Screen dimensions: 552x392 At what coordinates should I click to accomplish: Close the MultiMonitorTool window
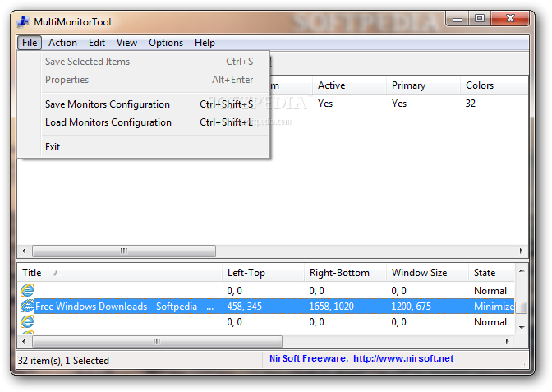click(510, 18)
